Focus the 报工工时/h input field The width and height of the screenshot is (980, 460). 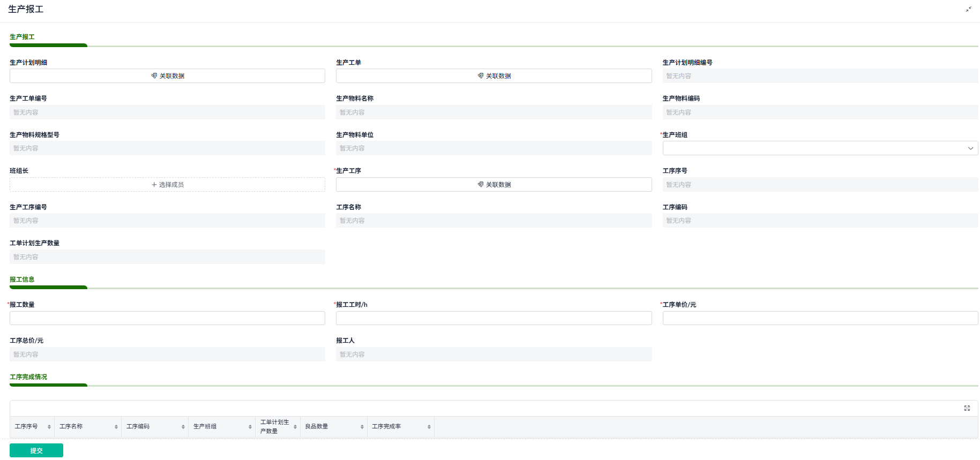click(493, 318)
